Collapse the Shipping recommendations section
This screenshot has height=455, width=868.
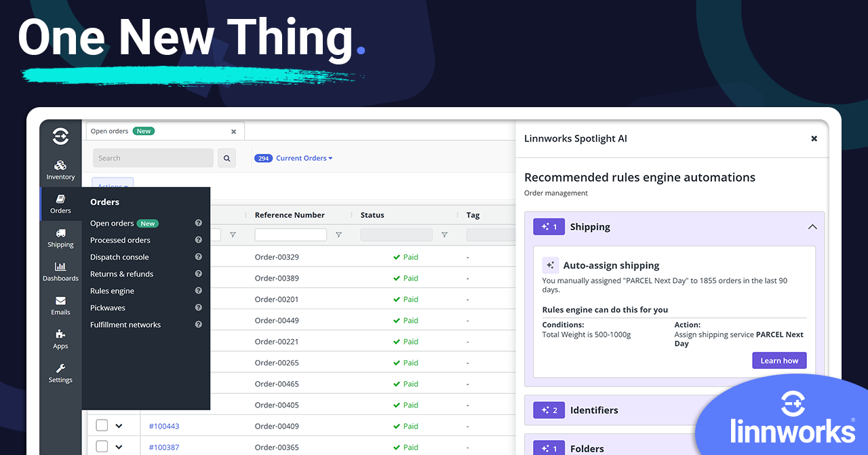coord(812,227)
